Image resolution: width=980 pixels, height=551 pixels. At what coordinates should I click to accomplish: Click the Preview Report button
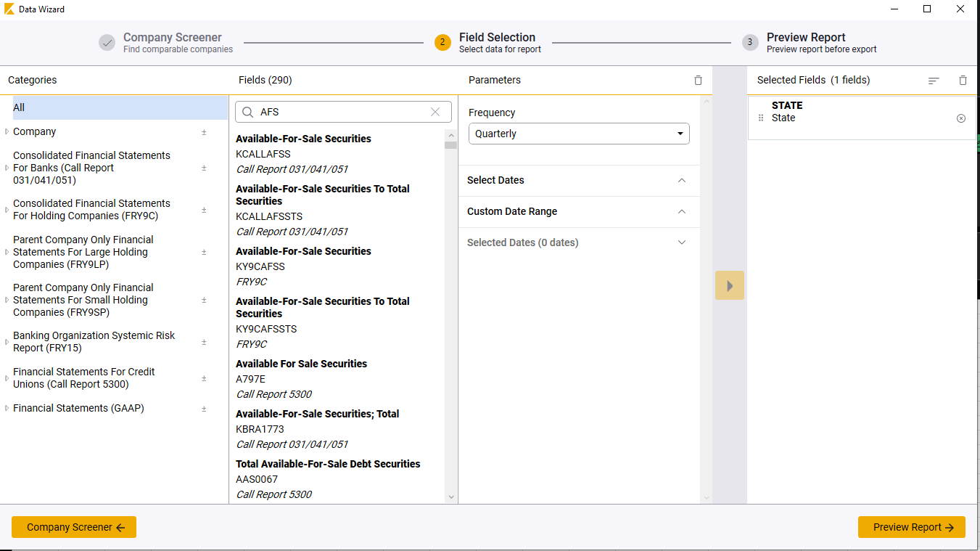tap(911, 527)
